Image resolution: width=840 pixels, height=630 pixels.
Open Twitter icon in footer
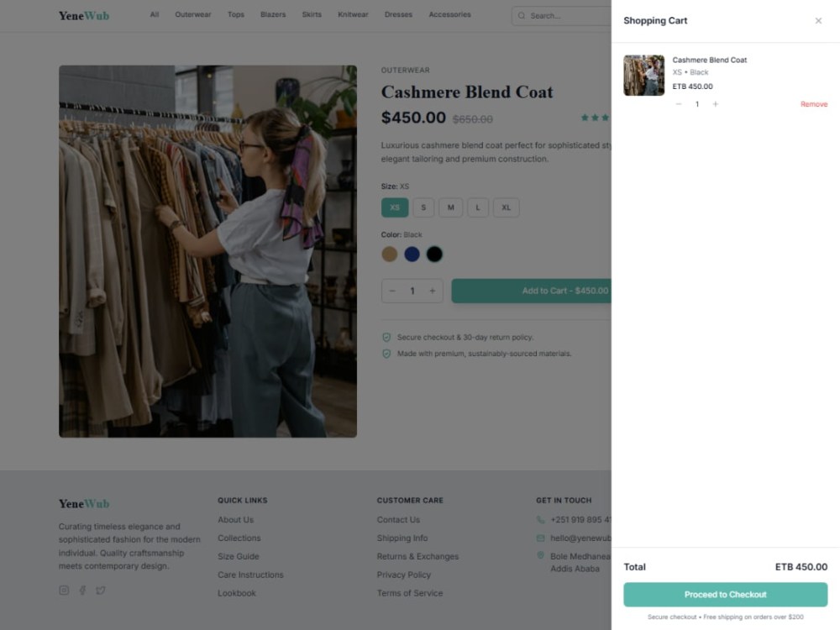coord(100,591)
